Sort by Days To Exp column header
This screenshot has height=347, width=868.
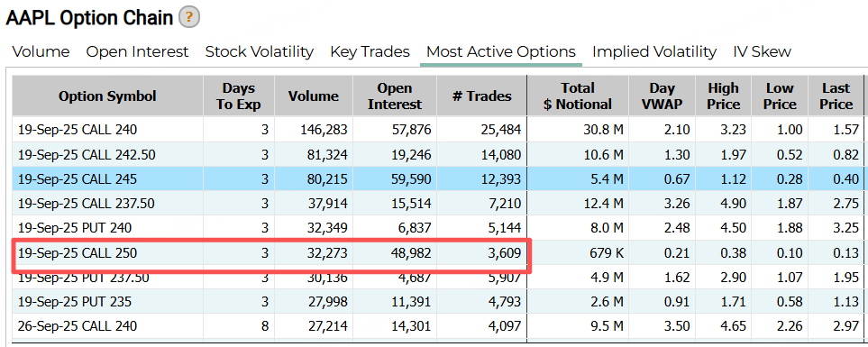[239, 96]
